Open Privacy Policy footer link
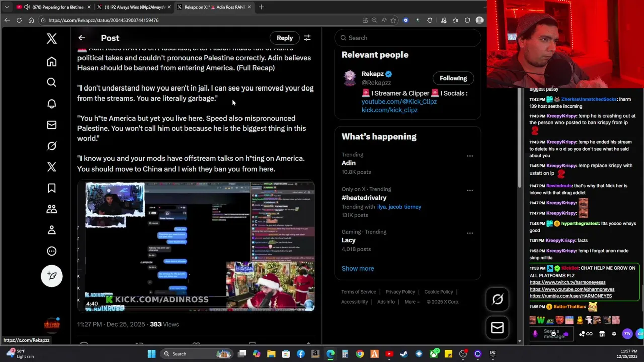The width and height of the screenshot is (644, 362). 400,292
